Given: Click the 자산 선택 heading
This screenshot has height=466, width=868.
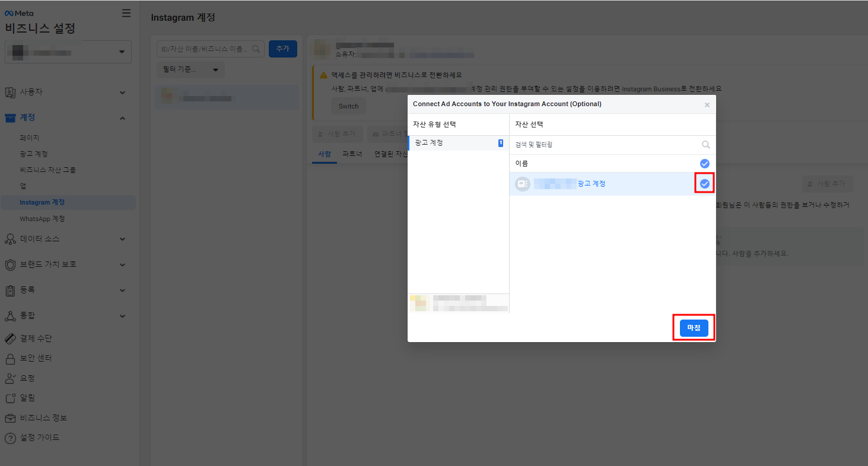Looking at the screenshot, I should [x=529, y=125].
